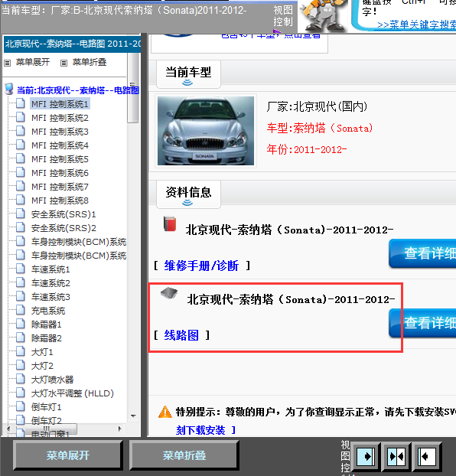Image resolution: width=456 pixels, height=476 pixels.
Task: Click the top 菜单折叠 text link
Action: tap(90, 62)
